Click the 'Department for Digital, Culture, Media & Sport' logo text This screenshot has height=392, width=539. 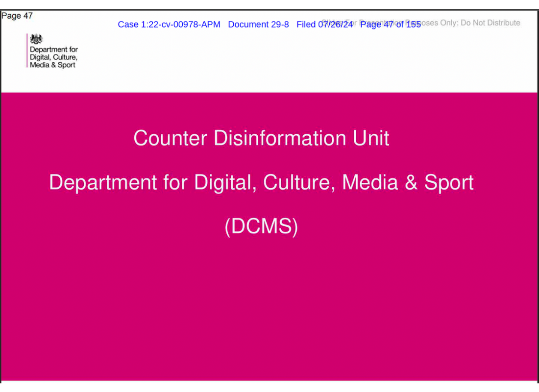click(53, 57)
